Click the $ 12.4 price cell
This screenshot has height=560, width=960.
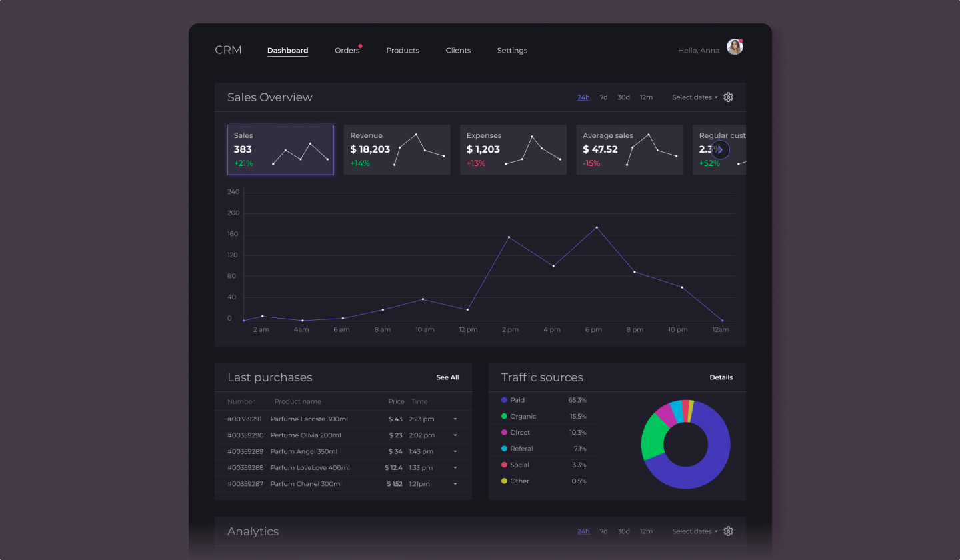pos(393,468)
